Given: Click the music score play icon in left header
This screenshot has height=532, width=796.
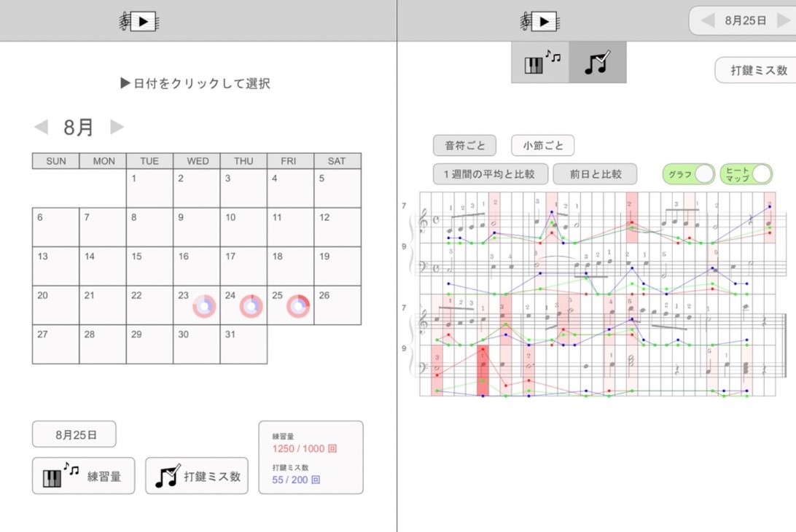Looking at the screenshot, I should pyautogui.click(x=138, y=22).
